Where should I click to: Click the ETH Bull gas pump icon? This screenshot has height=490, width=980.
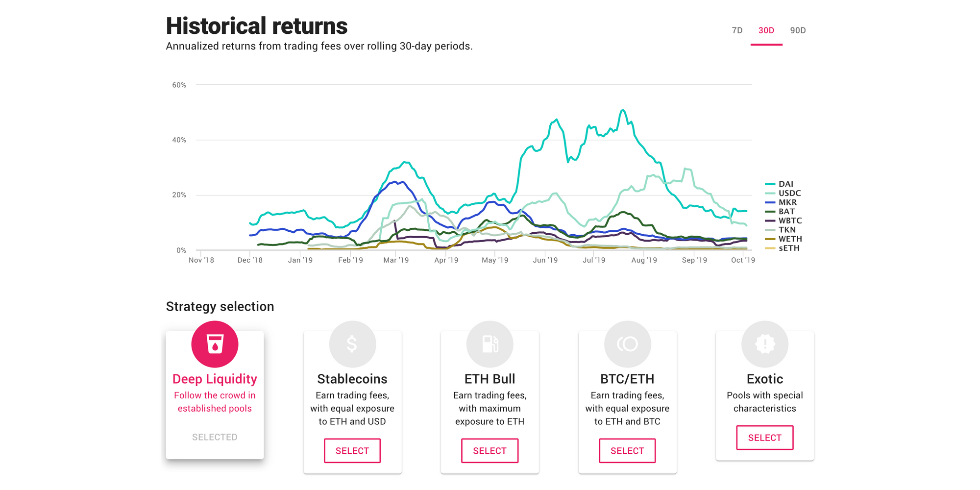pos(490,344)
